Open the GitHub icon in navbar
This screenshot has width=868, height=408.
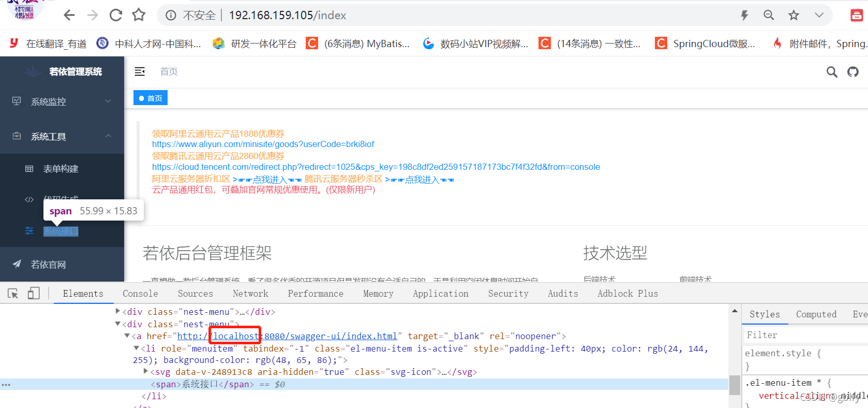click(x=853, y=72)
